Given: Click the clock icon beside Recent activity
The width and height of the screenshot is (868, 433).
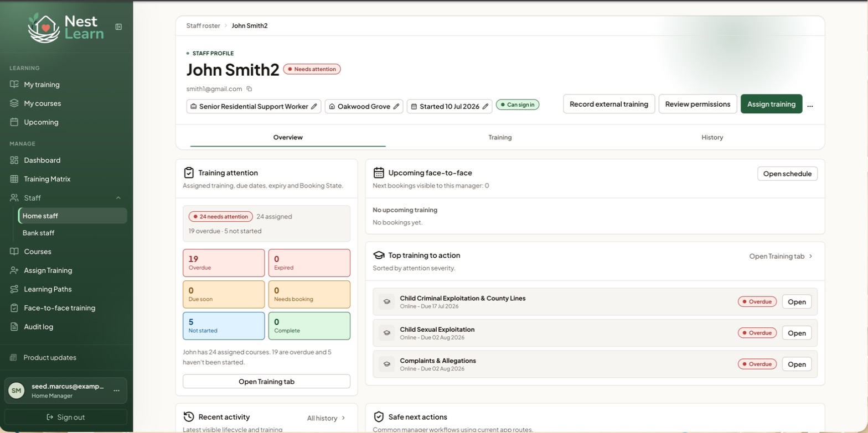Looking at the screenshot, I should point(189,416).
